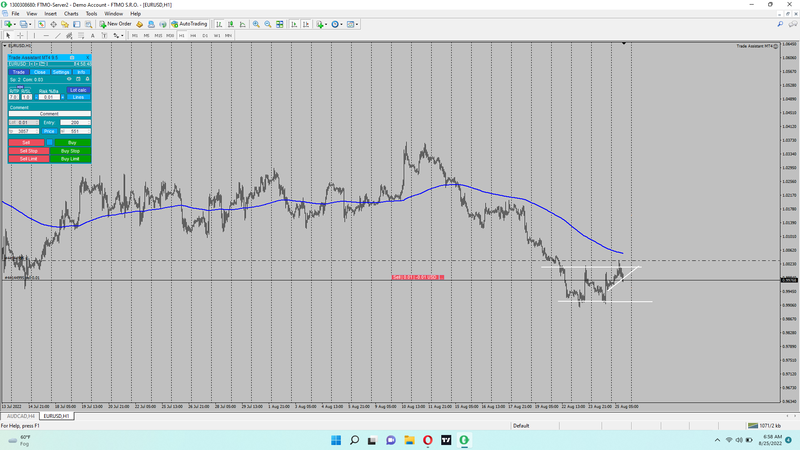Click the red Sell button
800x450 pixels.
pyautogui.click(x=27, y=142)
